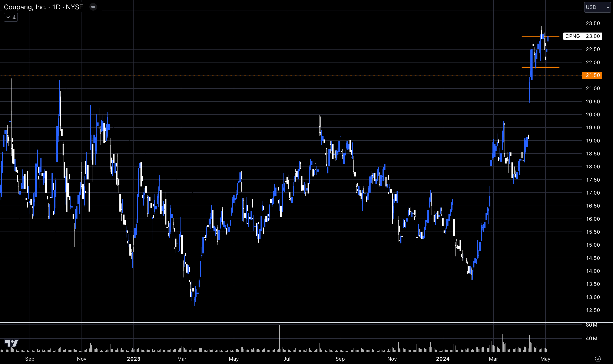Viewport: 613px width, 364px height.
Task: Click the 15.00 price scale label
Action: pos(593,245)
